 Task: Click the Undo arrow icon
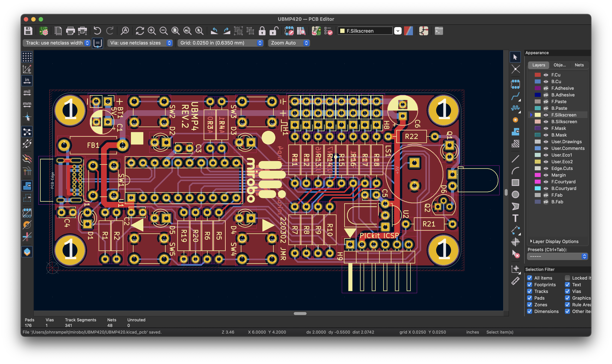tap(97, 31)
